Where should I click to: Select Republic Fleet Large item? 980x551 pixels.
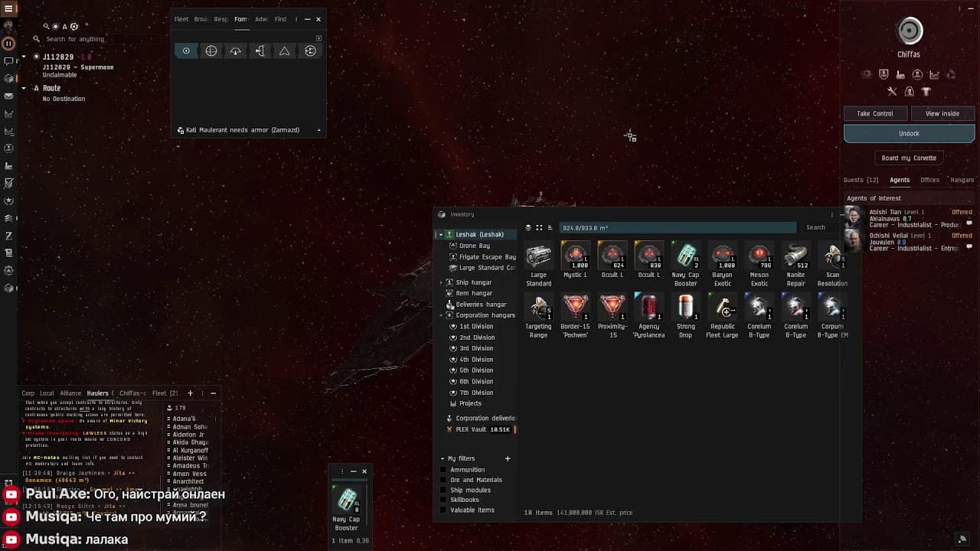(723, 316)
